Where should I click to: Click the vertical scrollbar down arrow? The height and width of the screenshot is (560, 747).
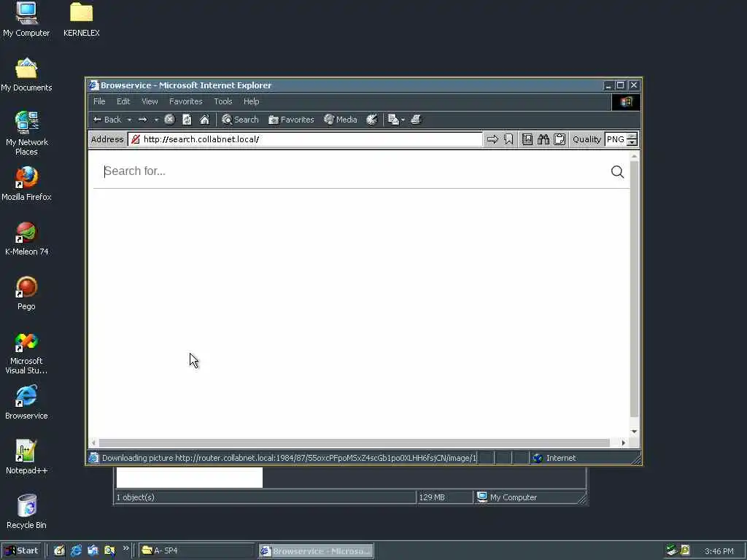[x=634, y=432]
